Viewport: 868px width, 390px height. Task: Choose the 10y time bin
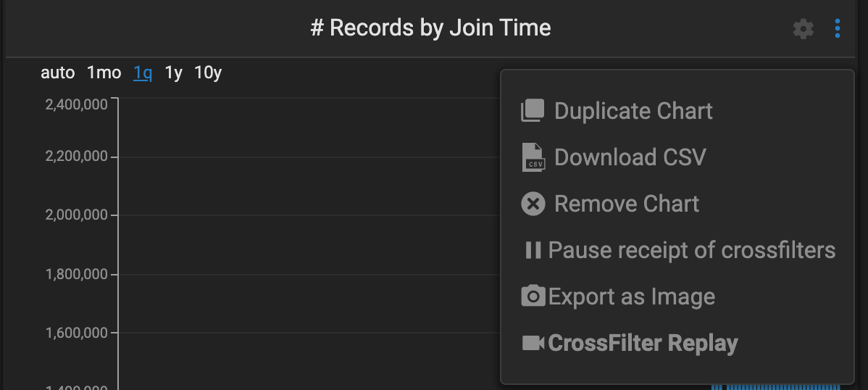point(208,72)
